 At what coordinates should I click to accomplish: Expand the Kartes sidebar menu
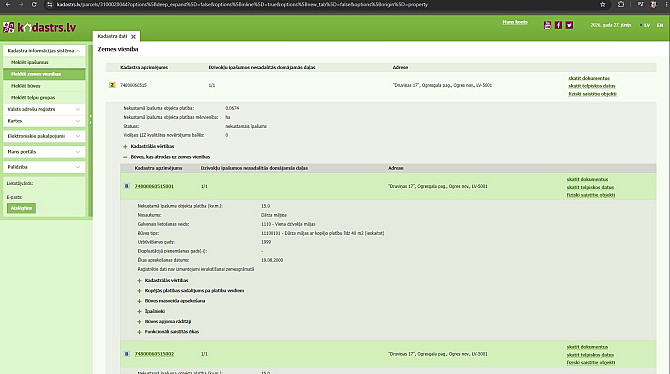coord(44,121)
